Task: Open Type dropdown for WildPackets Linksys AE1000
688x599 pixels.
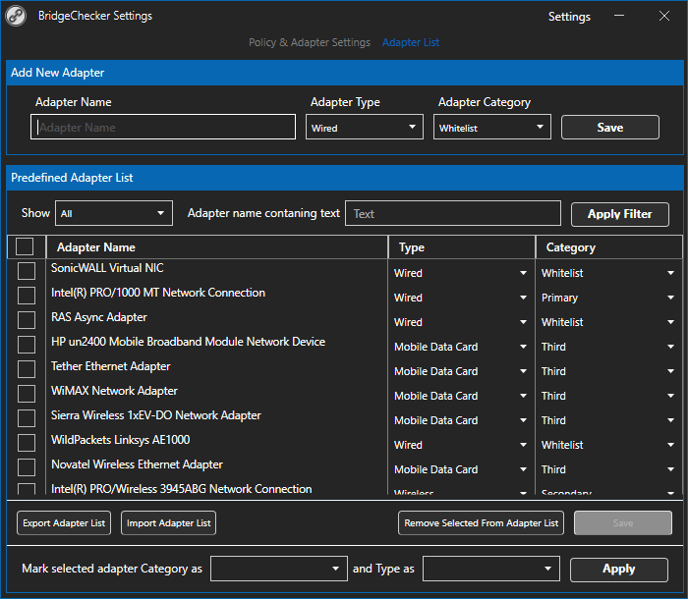Action: click(x=461, y=445)
